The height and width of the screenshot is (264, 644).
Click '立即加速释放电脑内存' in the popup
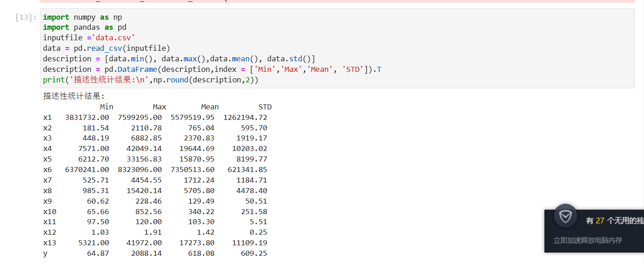(588, 240)
